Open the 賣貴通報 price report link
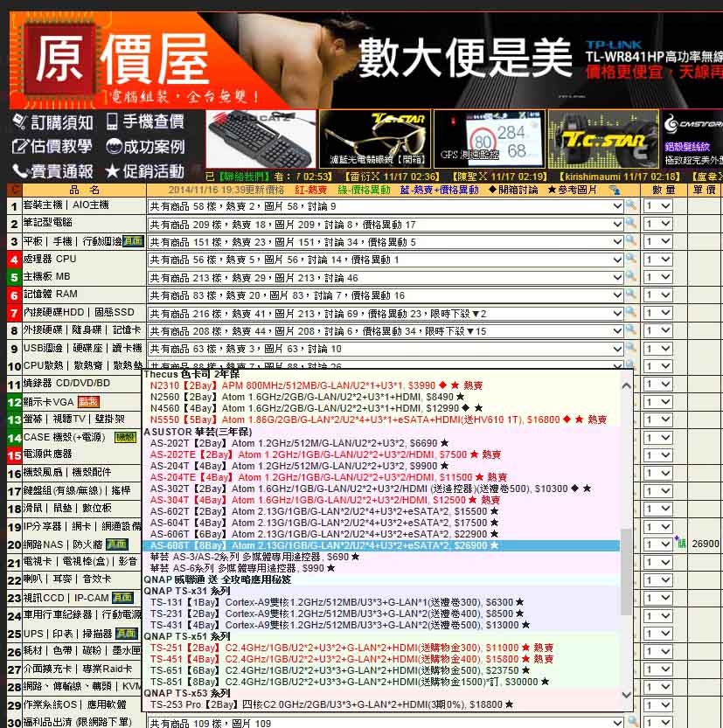723x728 pixels. (x=53, y=171)
